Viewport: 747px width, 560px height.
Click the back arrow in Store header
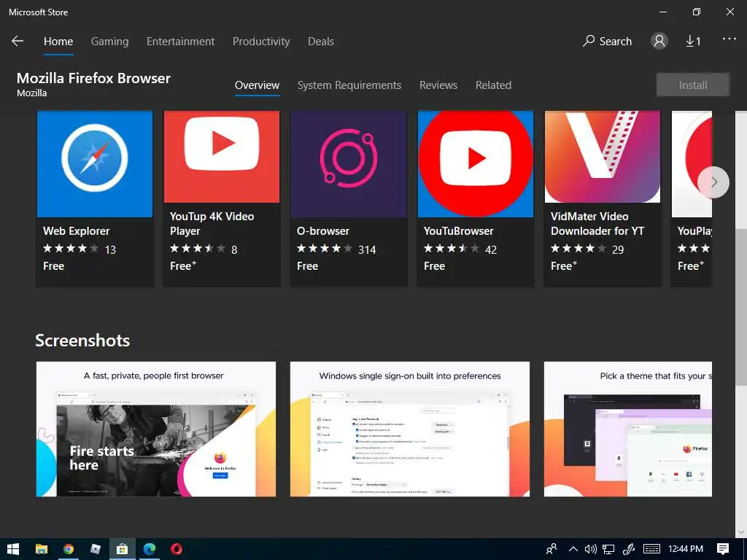(18, 41)
